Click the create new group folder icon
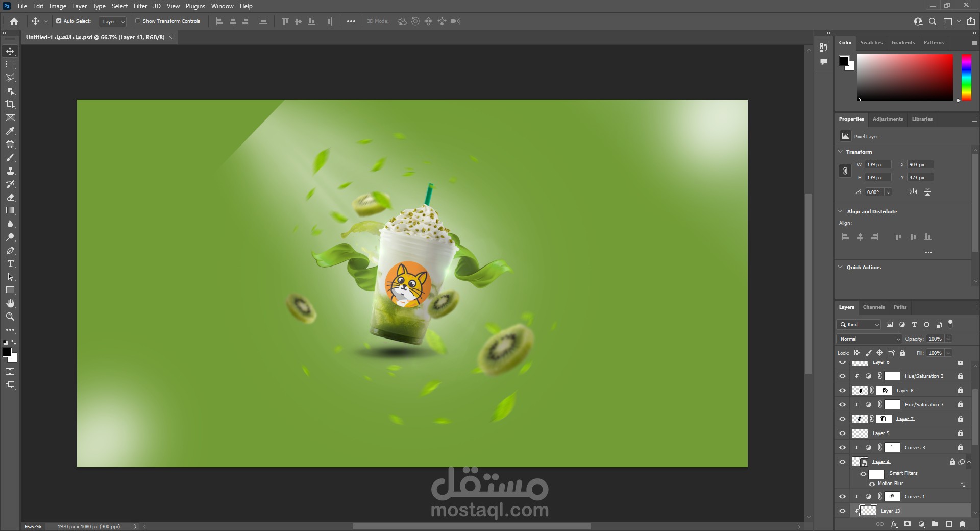The image size is (980, 531). click(x=935, y=524)
